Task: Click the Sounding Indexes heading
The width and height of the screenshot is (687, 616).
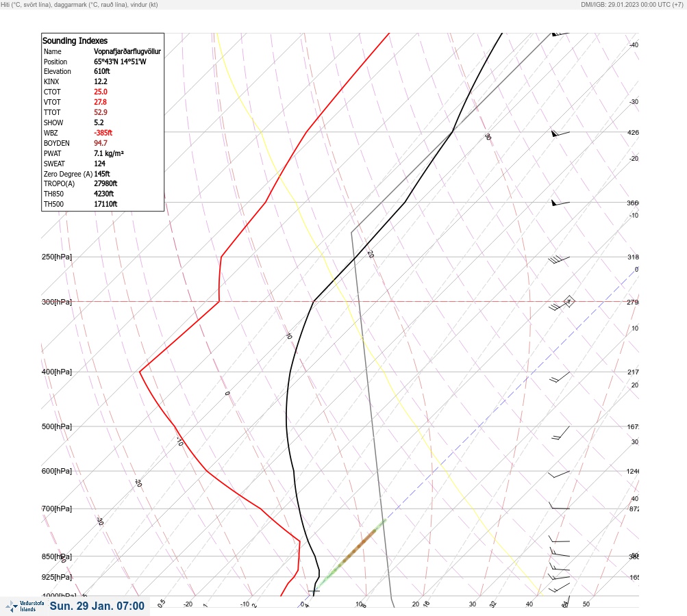Action: pos(75,40)
